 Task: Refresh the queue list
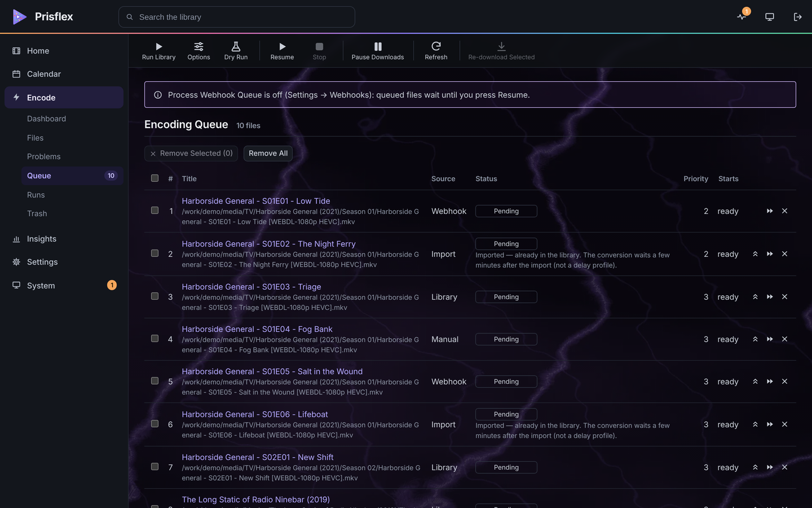click(x=436, y=51)
